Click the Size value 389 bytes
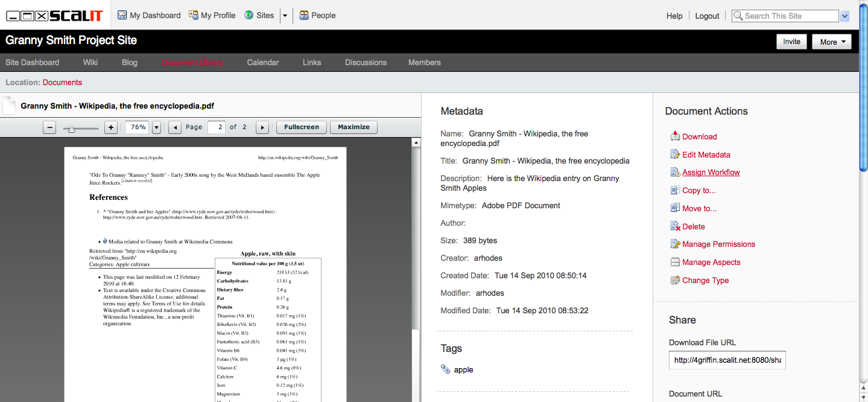The image size is (868, 402). pos(480,240)
